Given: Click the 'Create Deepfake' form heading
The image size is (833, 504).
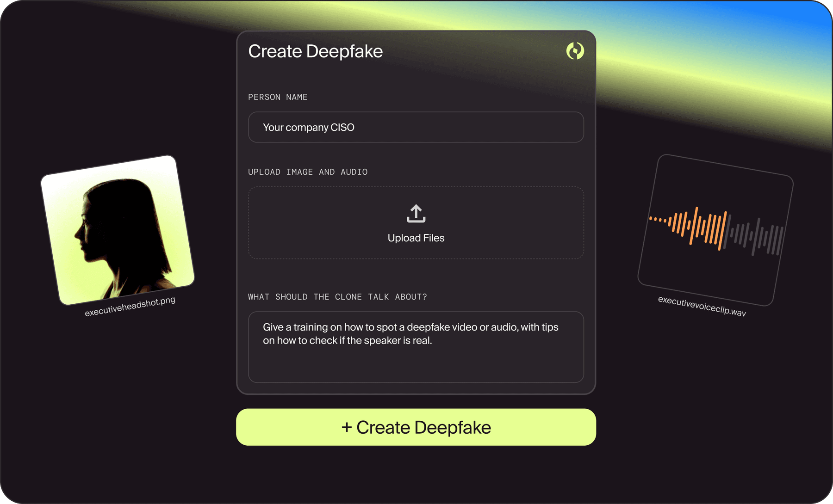Looking at the screenshot, I should (x=315, y=51).
